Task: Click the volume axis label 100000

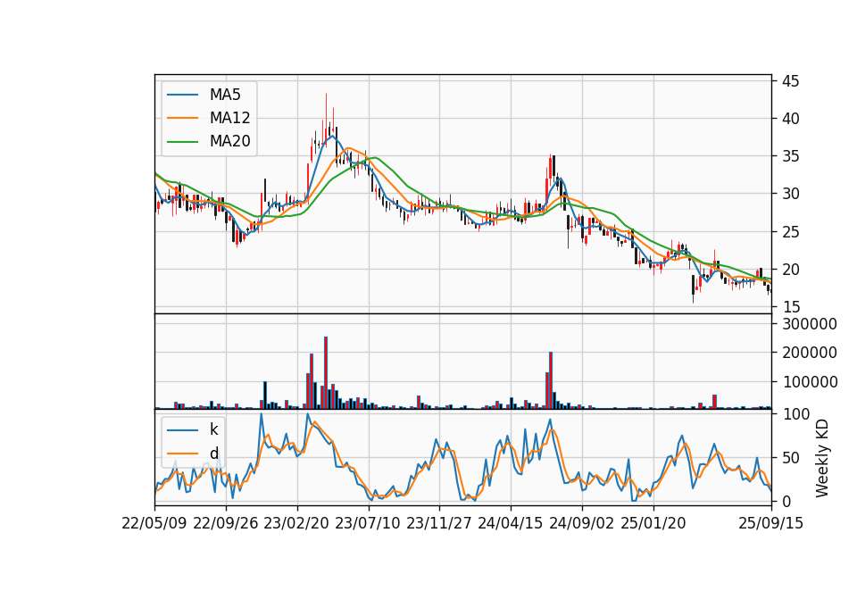Action: (x=810, y=382)
